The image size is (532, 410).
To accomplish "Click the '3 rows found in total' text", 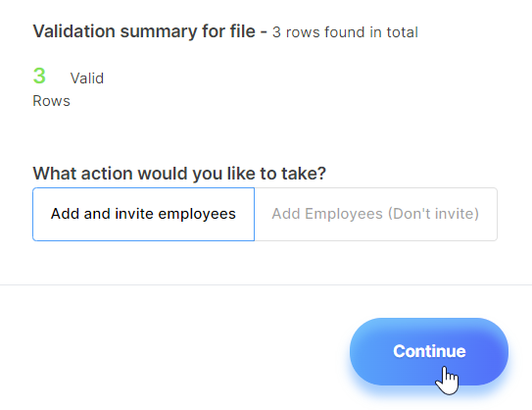I will coord(345,32).
